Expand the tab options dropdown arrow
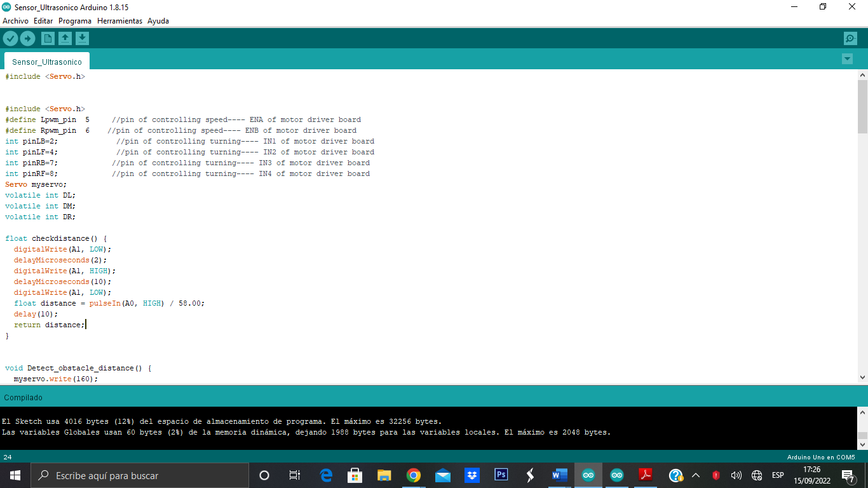868x488 pixels. pos(847,59)
